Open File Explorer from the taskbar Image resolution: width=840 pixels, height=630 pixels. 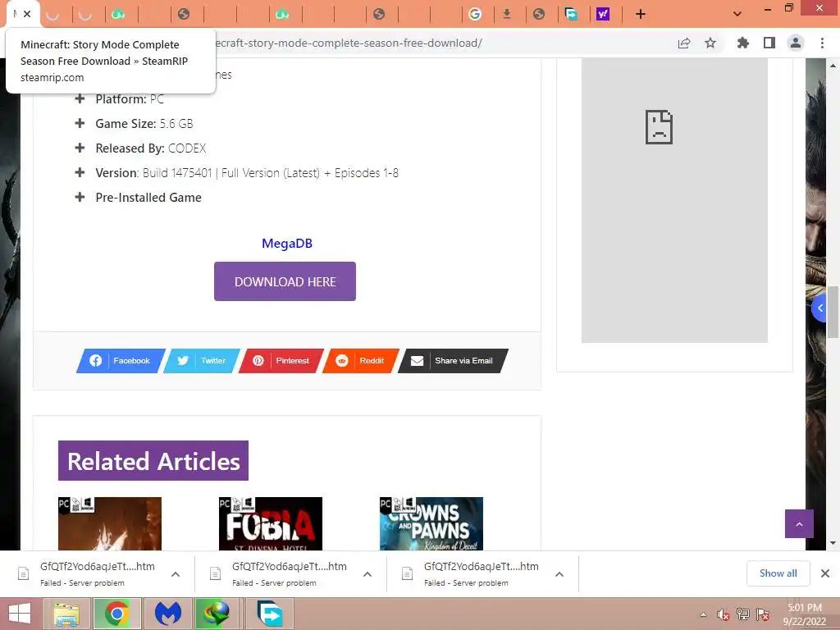tap(66, 614)
